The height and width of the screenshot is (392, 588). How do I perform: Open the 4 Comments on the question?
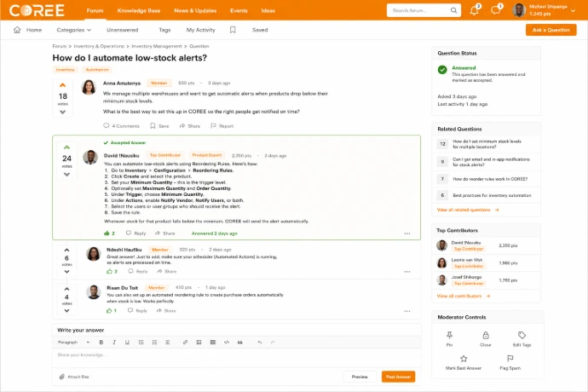click(121, 126)
